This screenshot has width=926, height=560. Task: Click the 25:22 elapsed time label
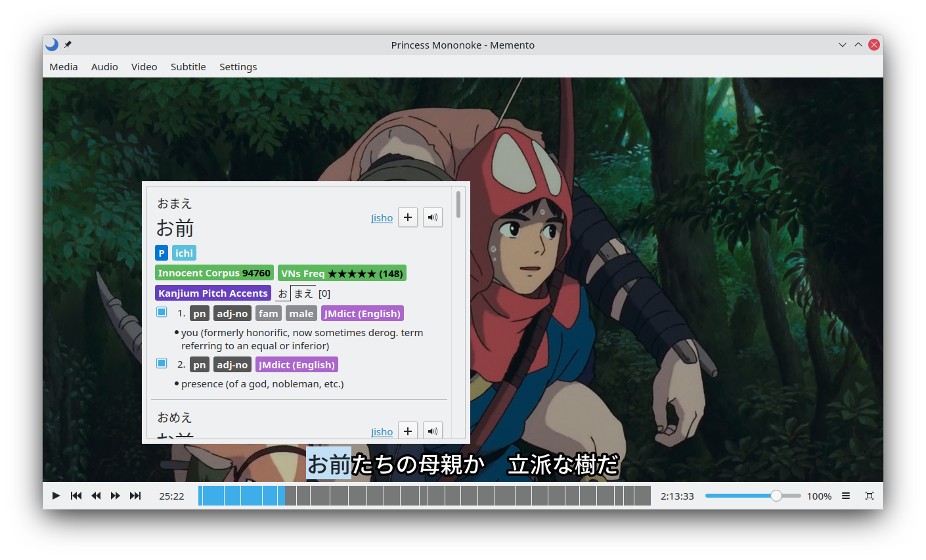click(171, 496)
